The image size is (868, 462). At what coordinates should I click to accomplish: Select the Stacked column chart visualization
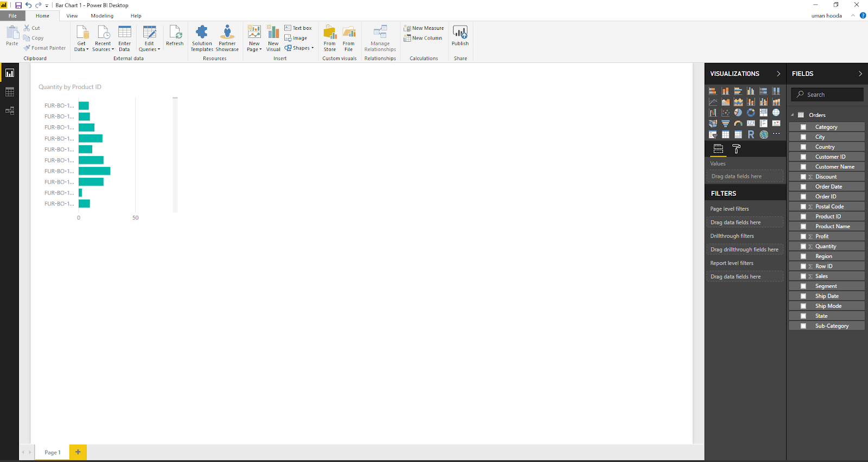725,91
